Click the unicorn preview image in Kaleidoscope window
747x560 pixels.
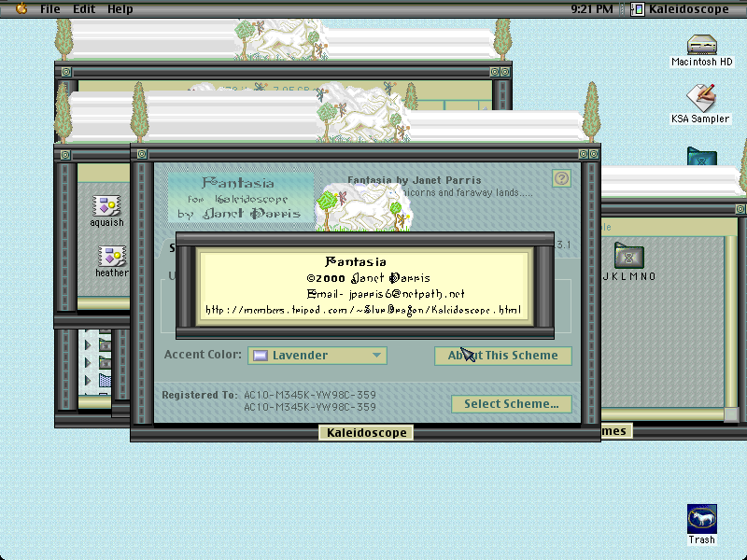363,207
